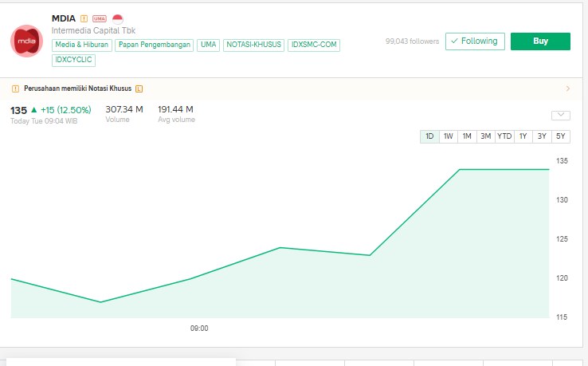Open the IDXSMC-COM tag
This screenshot has width=588, height=366.
click(314, 45)
